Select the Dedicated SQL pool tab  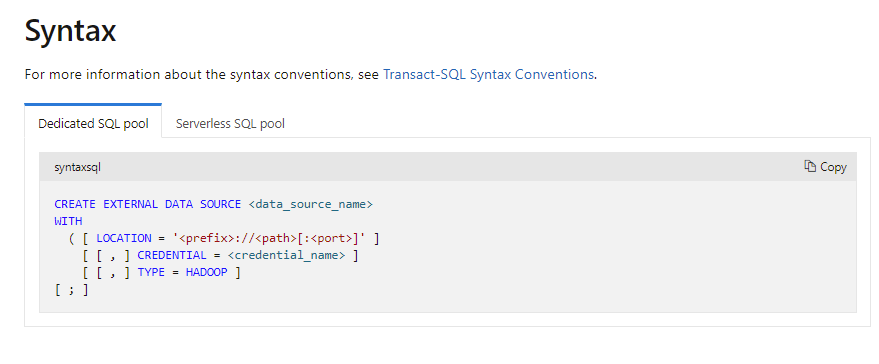[93, 123]
